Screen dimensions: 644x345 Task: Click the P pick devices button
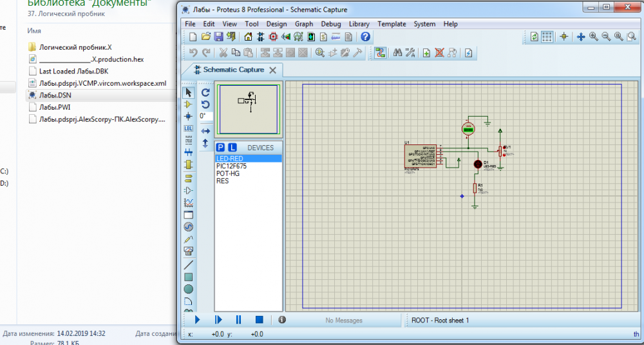pos(221,148)
